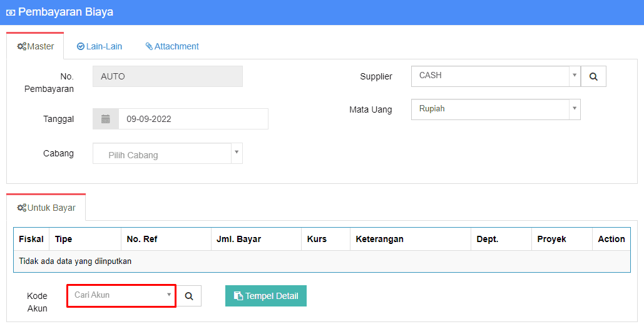Screen dimensions: 644x329
Task: Click the calendar icon beside Tanggal
Action: pyautogui.click(x=106, y=119)
